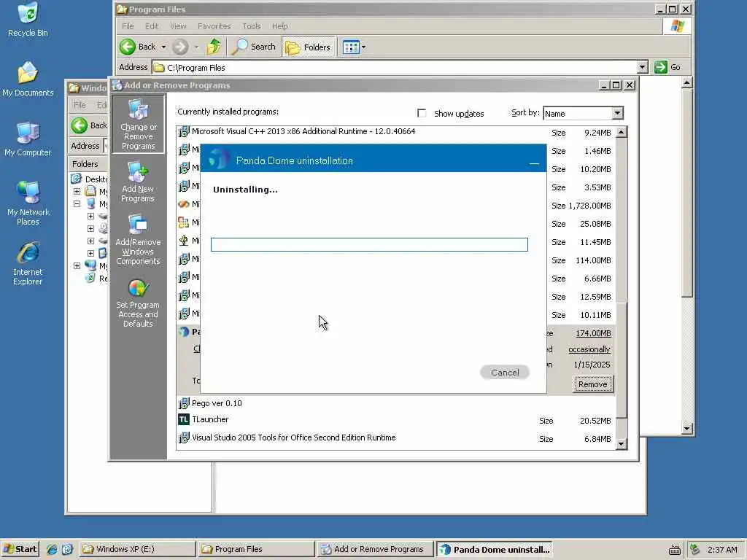Click the Panda Dome logo in dialog title
Image resolution: width=747 pixels, height=560 pixels.
(219, 158)
